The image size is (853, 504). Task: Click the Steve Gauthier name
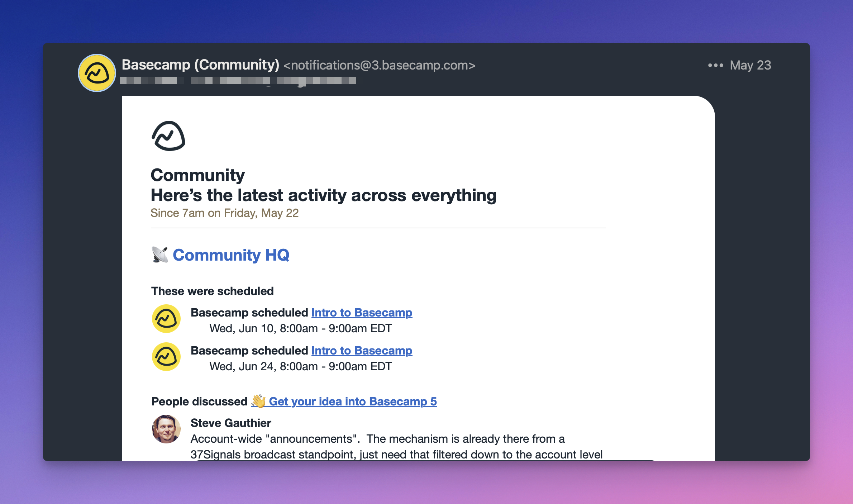coord(231,423)
